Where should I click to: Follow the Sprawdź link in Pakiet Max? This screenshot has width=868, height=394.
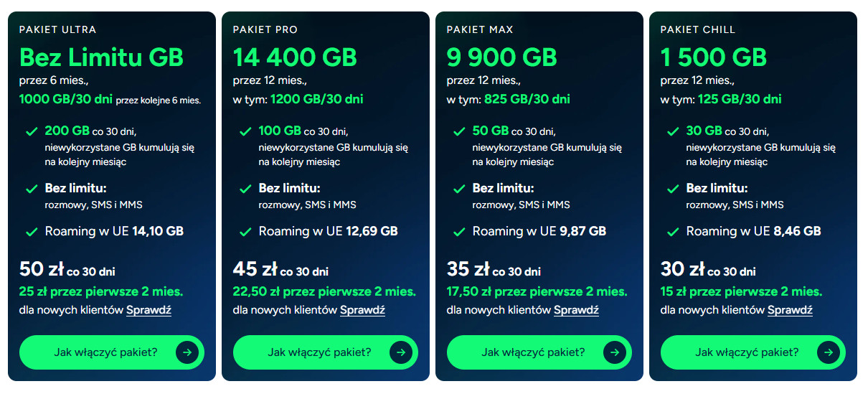[576, 310]
